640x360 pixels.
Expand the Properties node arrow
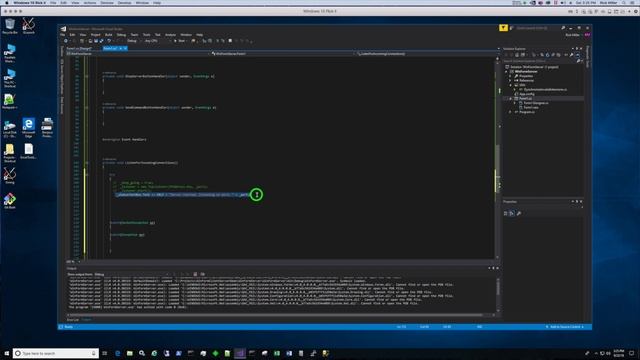pos(510,76)
